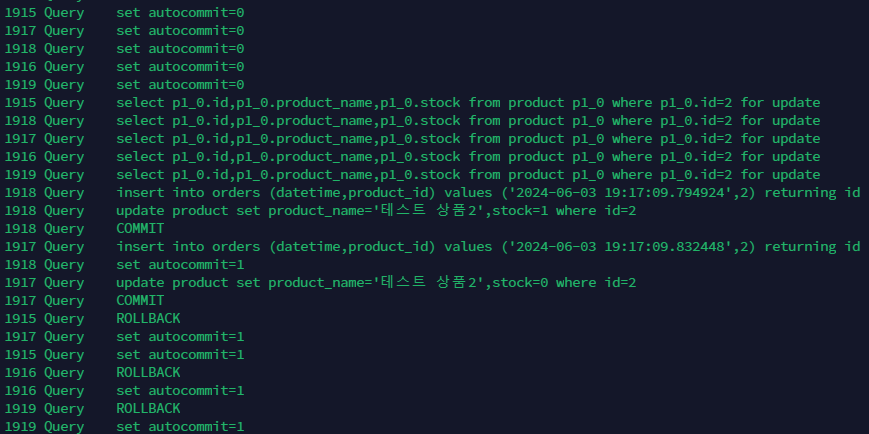Image resolution: width=869 pixels, height=434 pixels.
Task: Click the thread ID 1917 on the first select row
Action: coord(20,139)
